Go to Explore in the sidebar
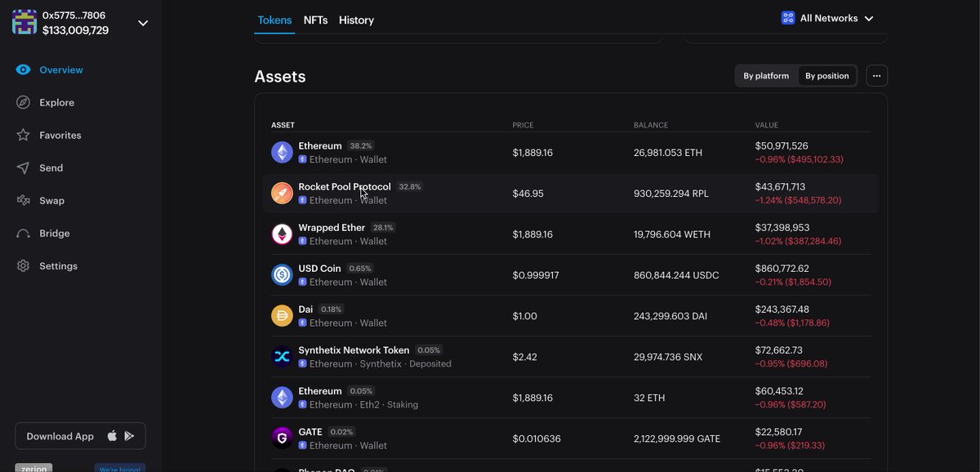980x472 pixels. pos(56,103)
